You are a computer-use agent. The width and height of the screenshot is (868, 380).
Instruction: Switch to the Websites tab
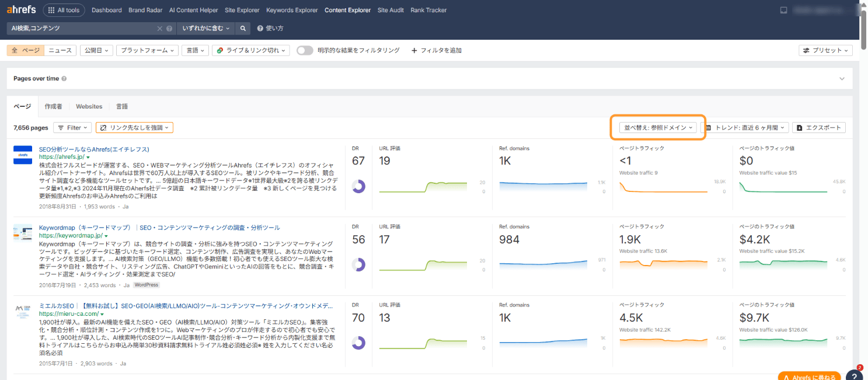point(89,106)
